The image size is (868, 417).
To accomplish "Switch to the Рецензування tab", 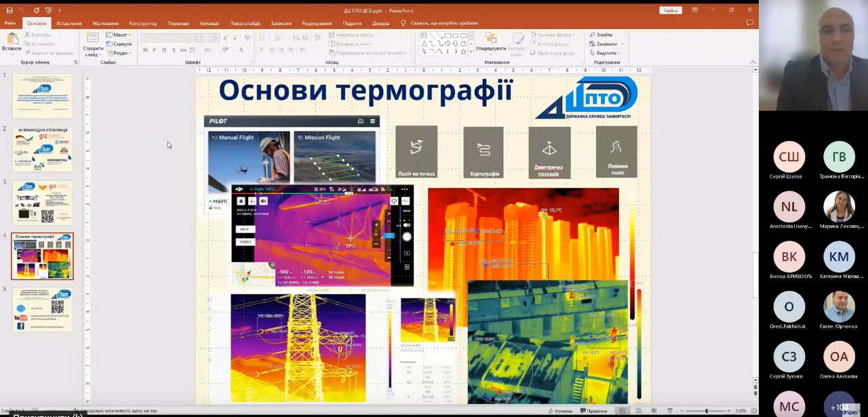I will pos(317,23).
